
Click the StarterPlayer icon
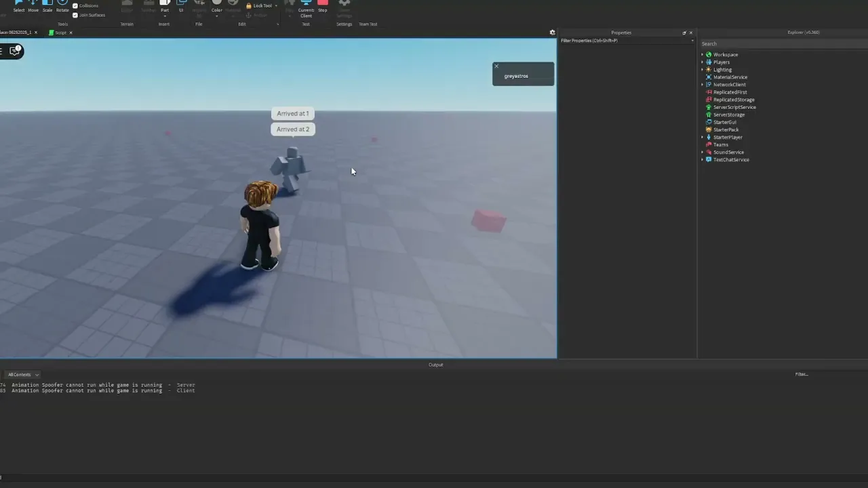[x=709, y=137]
